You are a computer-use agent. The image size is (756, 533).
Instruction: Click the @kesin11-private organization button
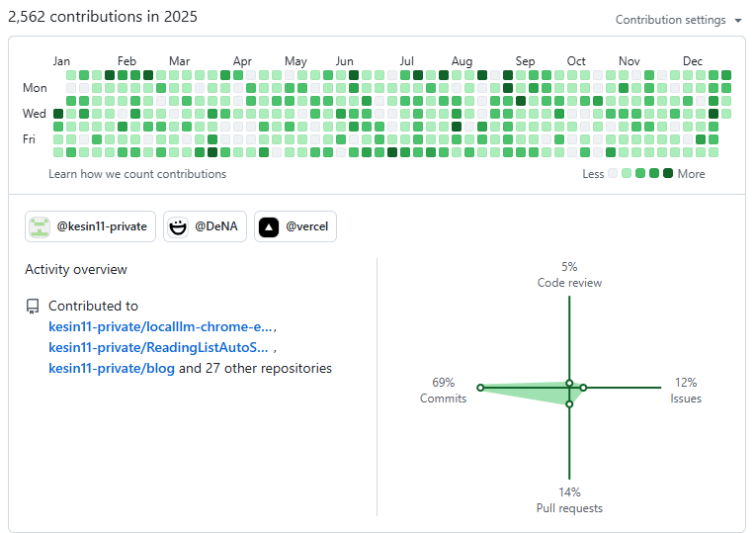point(89,226)
